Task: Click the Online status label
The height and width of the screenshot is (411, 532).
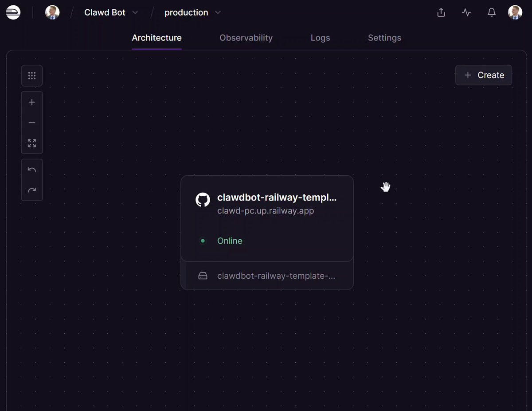Action: 230,241
